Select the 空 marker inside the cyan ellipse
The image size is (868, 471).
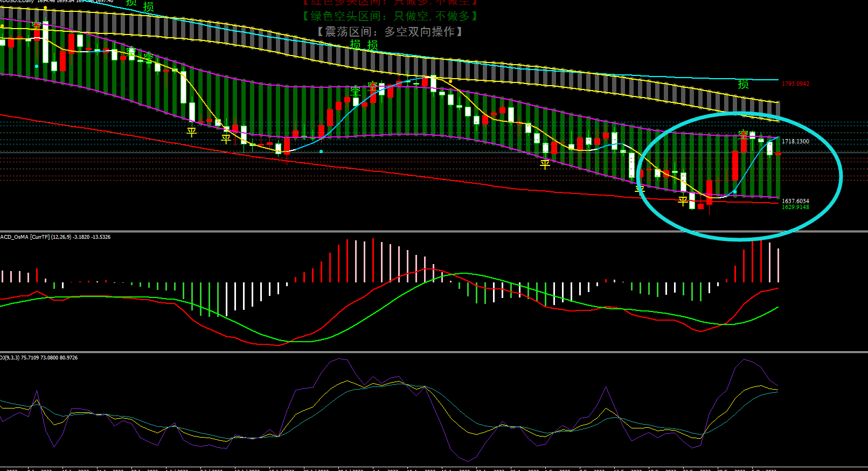tap(743, 133)
